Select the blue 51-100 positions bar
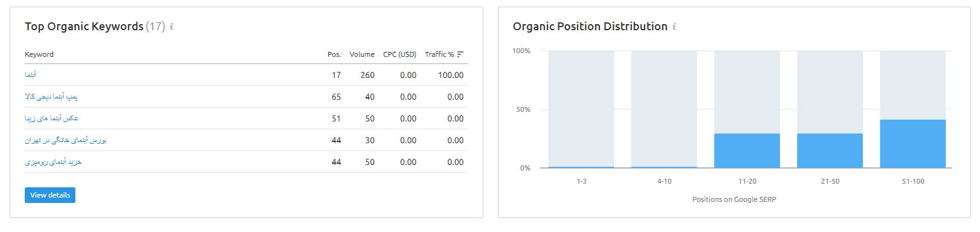 913,144
